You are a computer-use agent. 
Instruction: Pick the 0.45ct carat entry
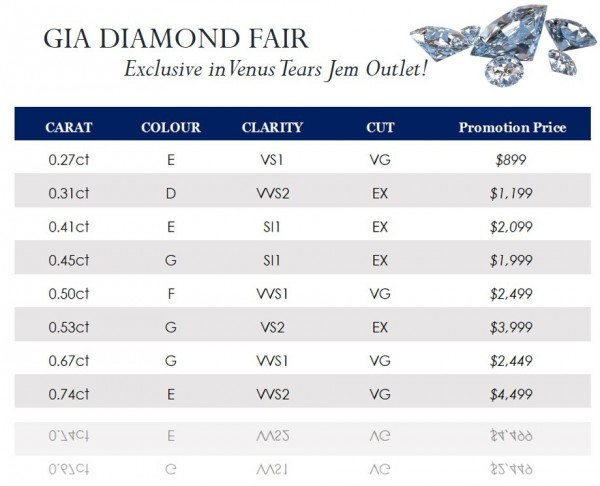point(69,260)
